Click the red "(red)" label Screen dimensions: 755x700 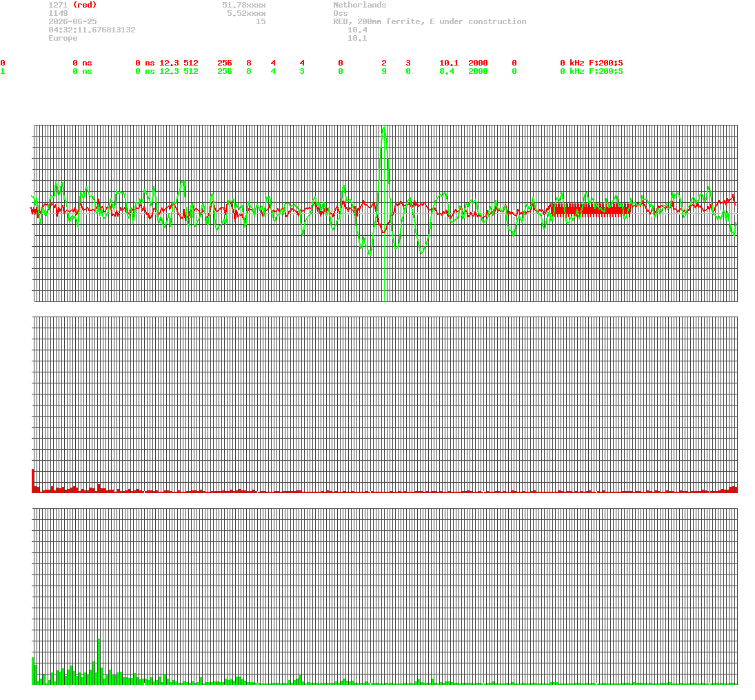[x=85, y=5]
